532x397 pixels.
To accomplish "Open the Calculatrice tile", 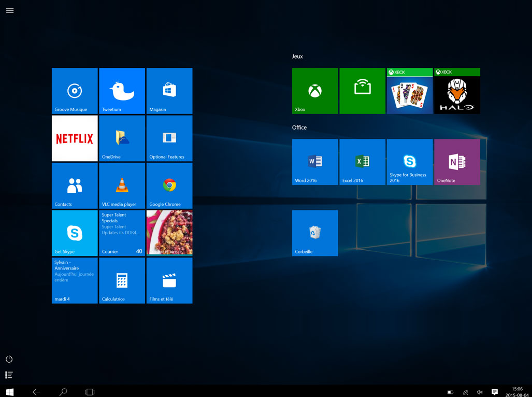I will (x=122, y=280).
